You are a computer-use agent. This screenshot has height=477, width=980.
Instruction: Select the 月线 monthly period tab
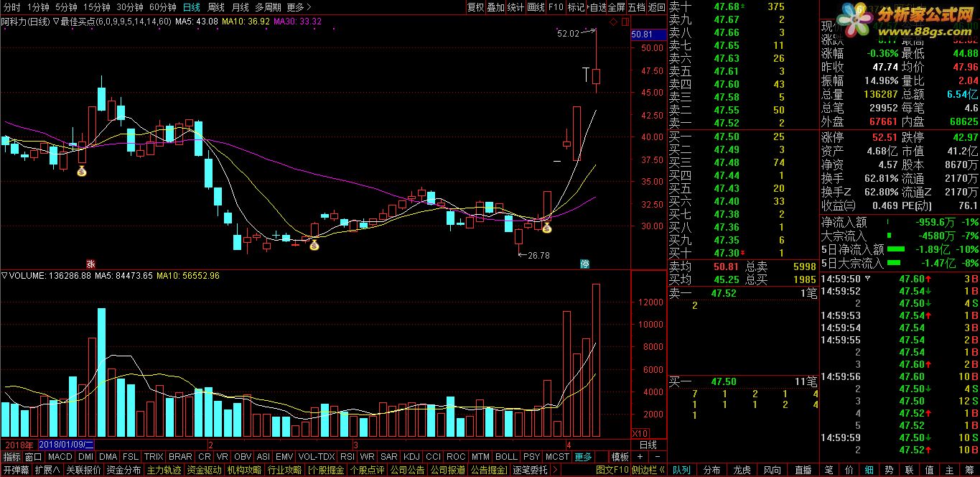coord(241,7)
